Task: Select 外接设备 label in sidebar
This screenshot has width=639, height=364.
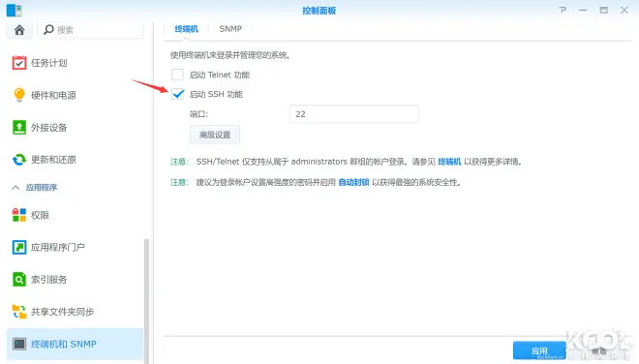Action: [49, 127]
